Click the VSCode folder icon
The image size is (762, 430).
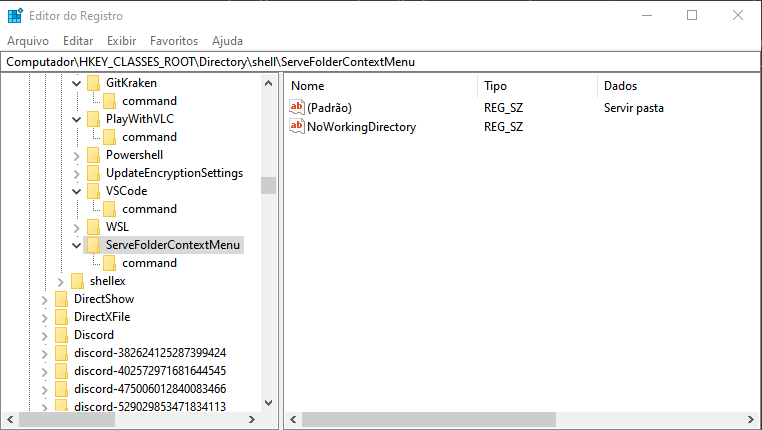[x=93, y=191]
